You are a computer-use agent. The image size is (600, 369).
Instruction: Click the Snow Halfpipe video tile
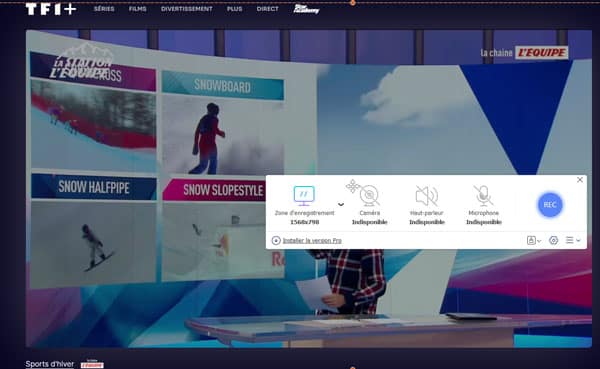click(94, 230)
